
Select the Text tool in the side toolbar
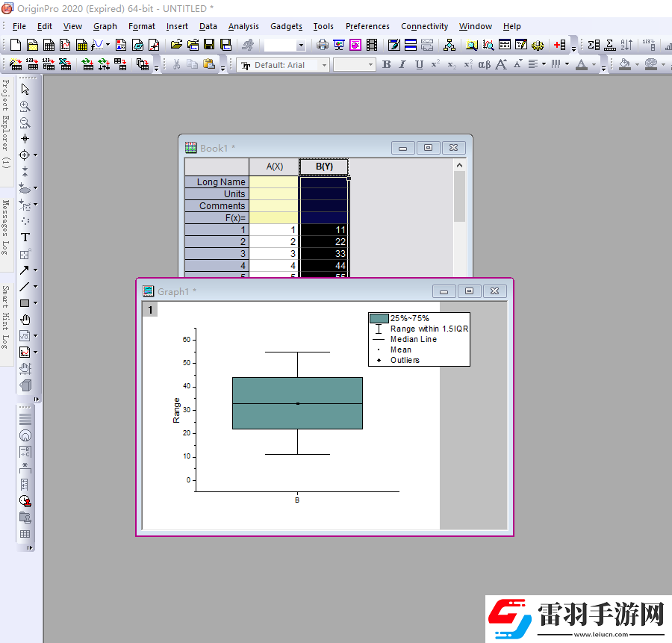point(25,237)
